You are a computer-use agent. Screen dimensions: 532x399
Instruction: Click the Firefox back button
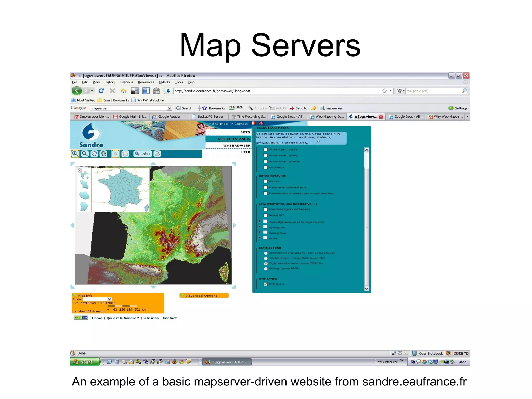click(77, 91)
